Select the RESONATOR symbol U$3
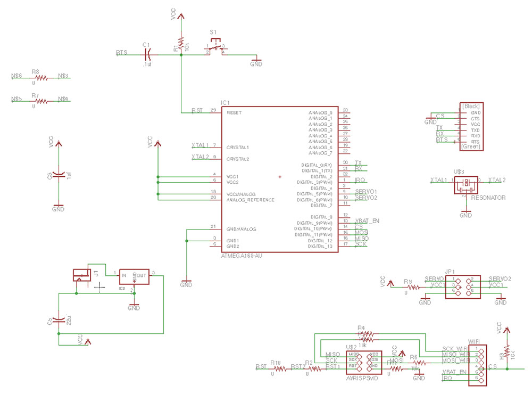532x393 pixels. coord(465,184)
